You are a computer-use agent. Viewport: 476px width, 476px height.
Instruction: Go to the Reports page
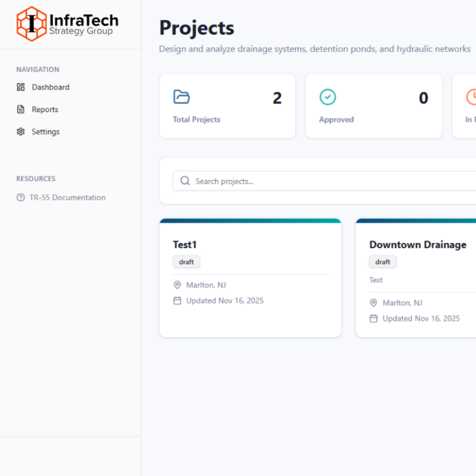[x=45, y=110]
